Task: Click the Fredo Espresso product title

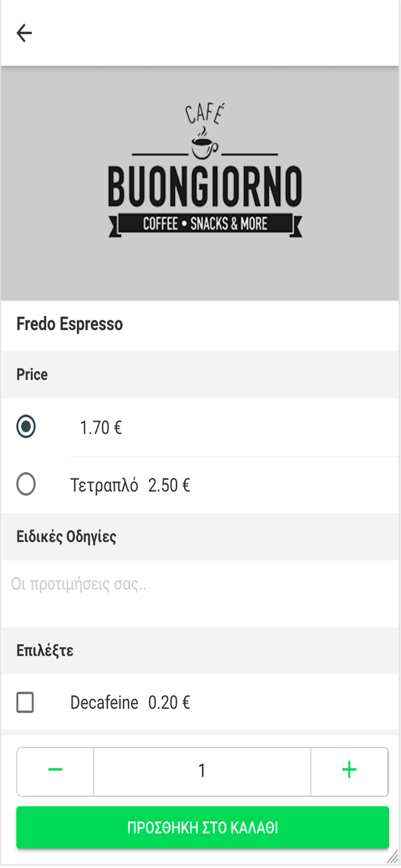Action: (69, 324)
